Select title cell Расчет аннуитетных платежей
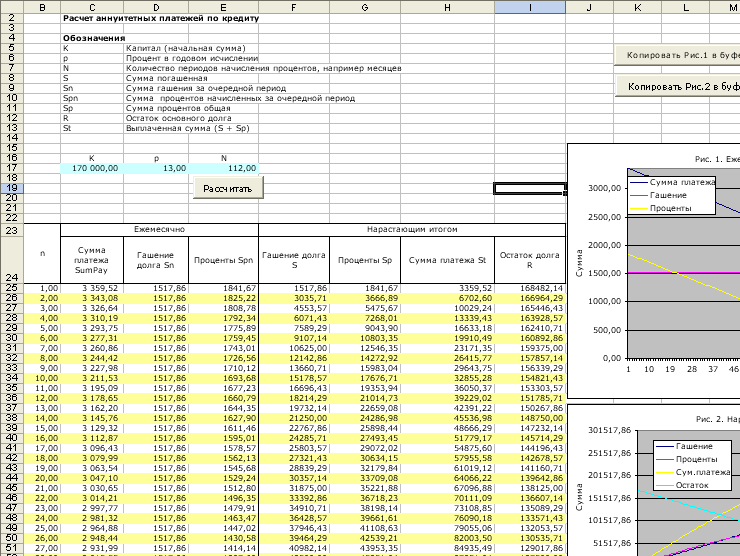Image resolution: width=740 pixels, height=556 pixels. pyautogui.click(x=161, y=18)
